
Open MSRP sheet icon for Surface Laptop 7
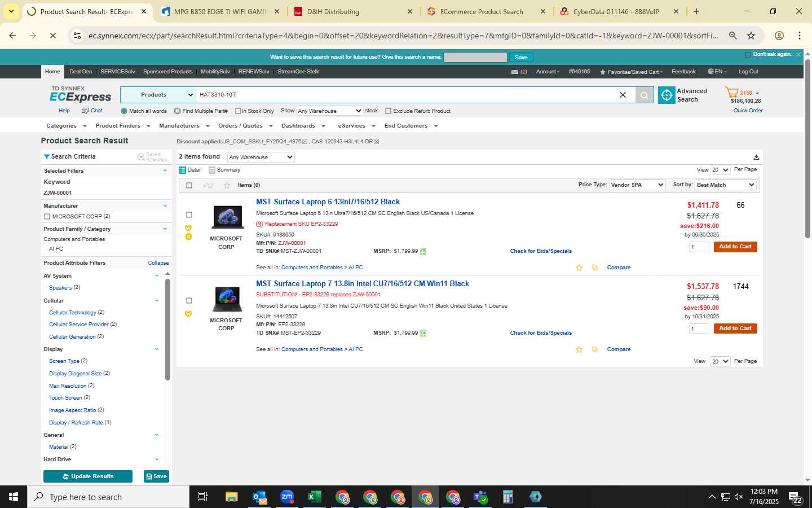click(x=423, y=333)
